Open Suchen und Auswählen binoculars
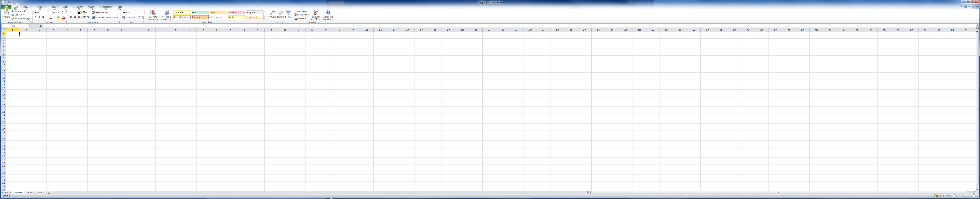 (328, 15)
